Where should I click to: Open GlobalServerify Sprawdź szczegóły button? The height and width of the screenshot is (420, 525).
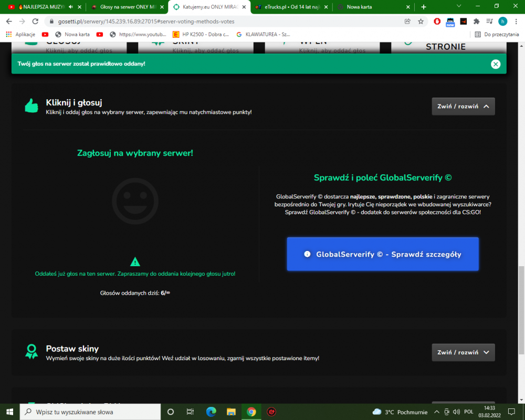click(383, 254)
